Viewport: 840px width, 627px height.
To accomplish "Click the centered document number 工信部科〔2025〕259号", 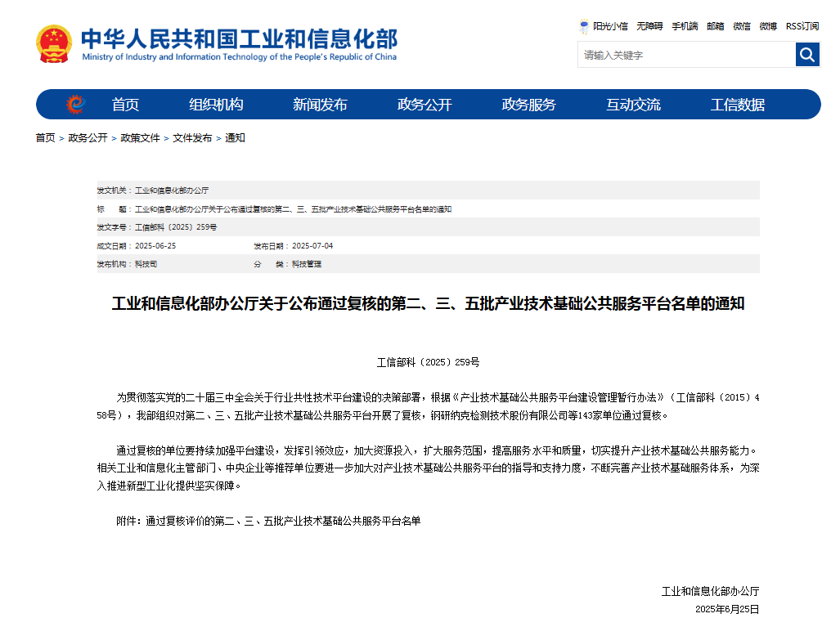I will [428, 362].
